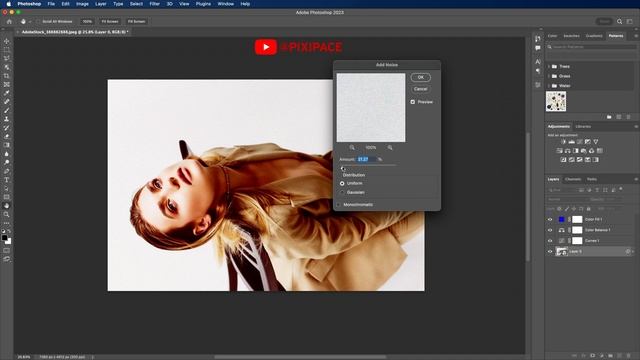Select the Zoom tool in toolbar
640x360 pixels.
pyautogui.click(x=7, y=214)
